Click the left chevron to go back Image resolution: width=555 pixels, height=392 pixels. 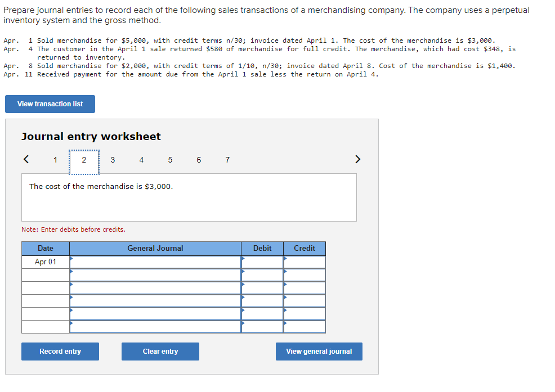[26, 159]
